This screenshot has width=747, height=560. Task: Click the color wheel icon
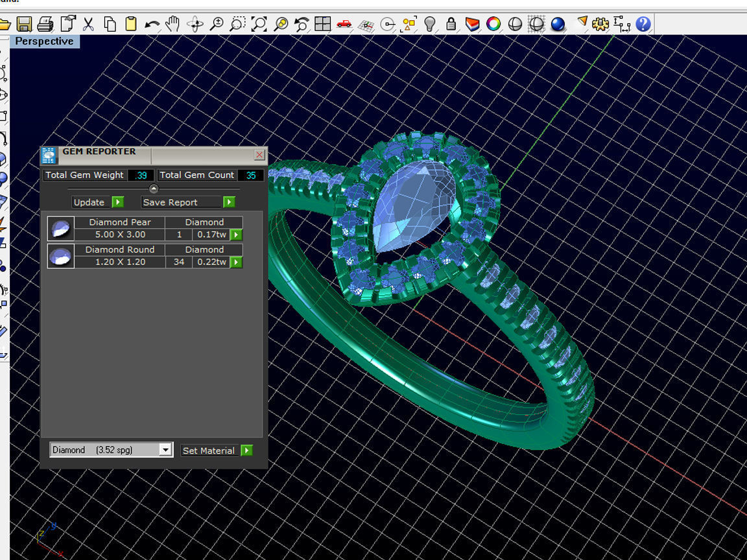click(493, 24)
